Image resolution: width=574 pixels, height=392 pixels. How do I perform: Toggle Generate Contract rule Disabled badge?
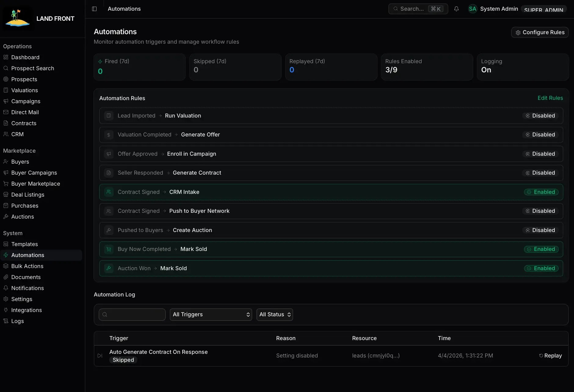point(540,173)
